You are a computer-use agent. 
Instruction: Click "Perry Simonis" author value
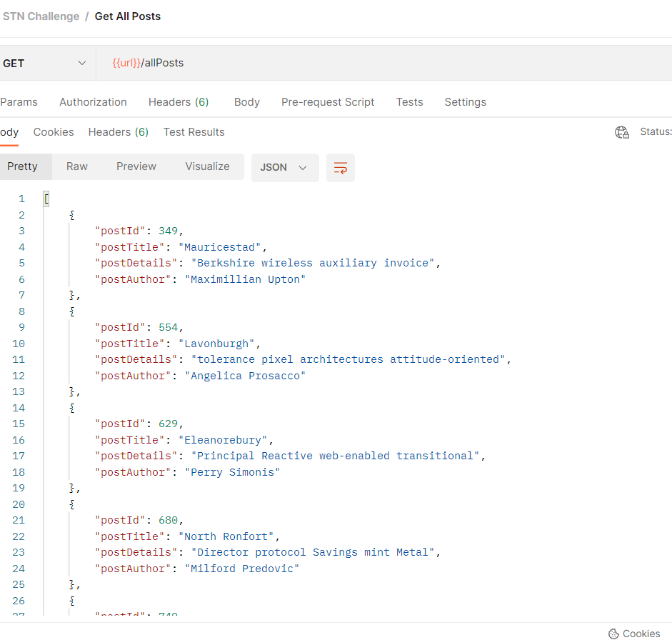(x=232, y=472)
